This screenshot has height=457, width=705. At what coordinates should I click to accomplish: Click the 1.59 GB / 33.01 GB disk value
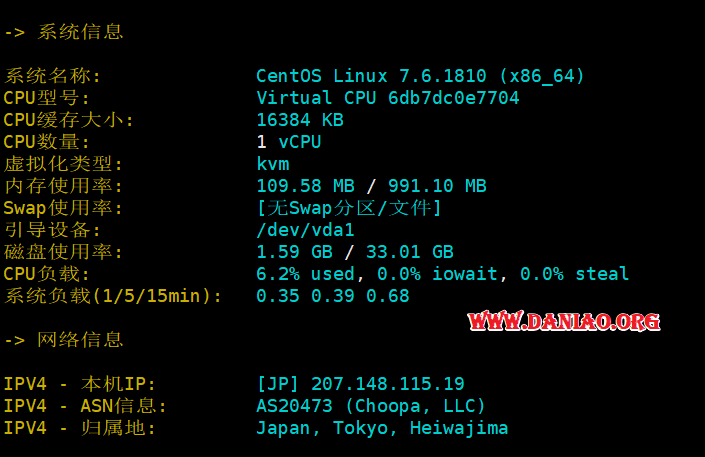[355, 252]
